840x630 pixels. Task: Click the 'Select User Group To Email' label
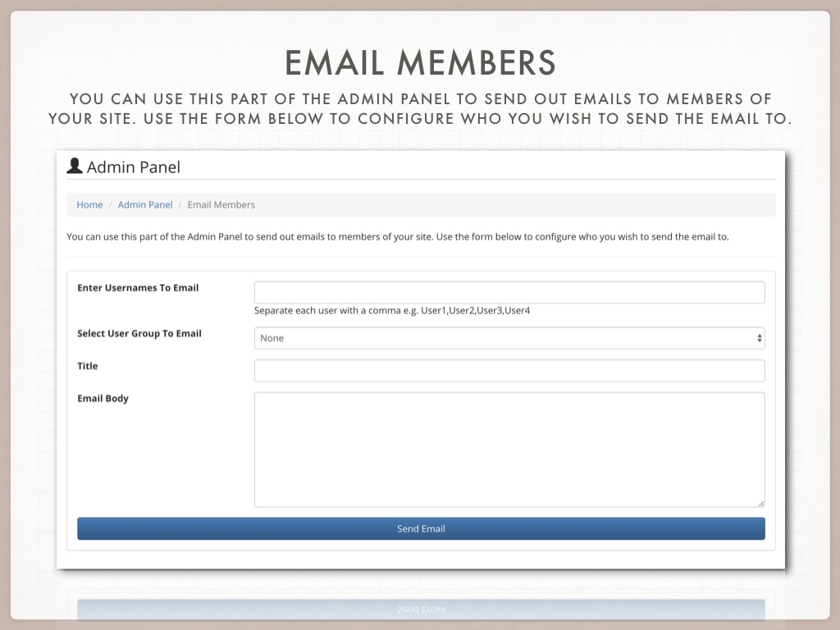(139, 333)
